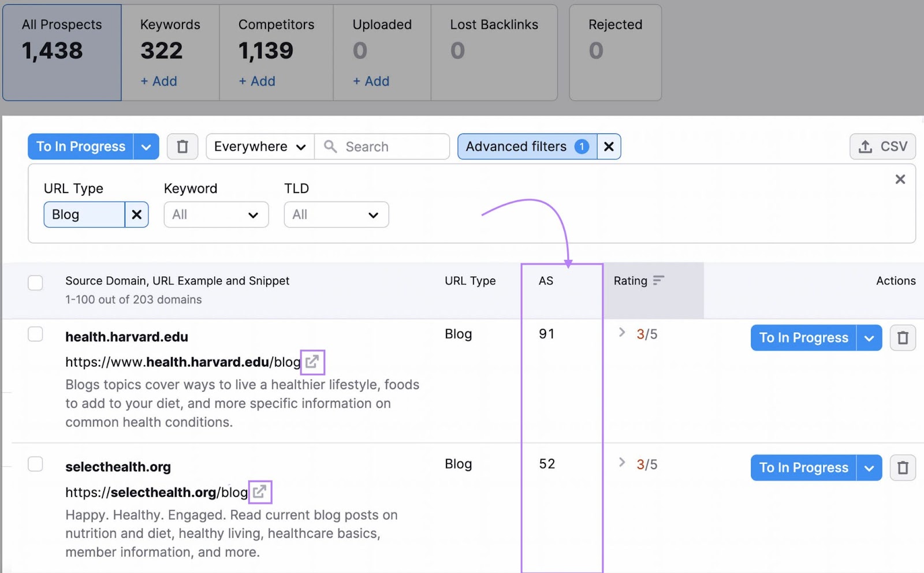Select all prospects via header checkbox
Viewport: 924px width, 573px height.
(x=35, y=282)
